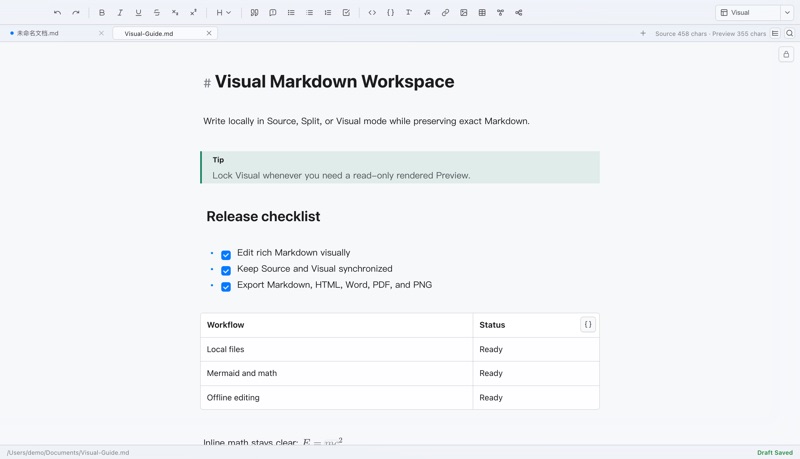800x459 pixels.
Task: Toggle bold formatting
Action: pyautogui.click(x=102, y=13)
